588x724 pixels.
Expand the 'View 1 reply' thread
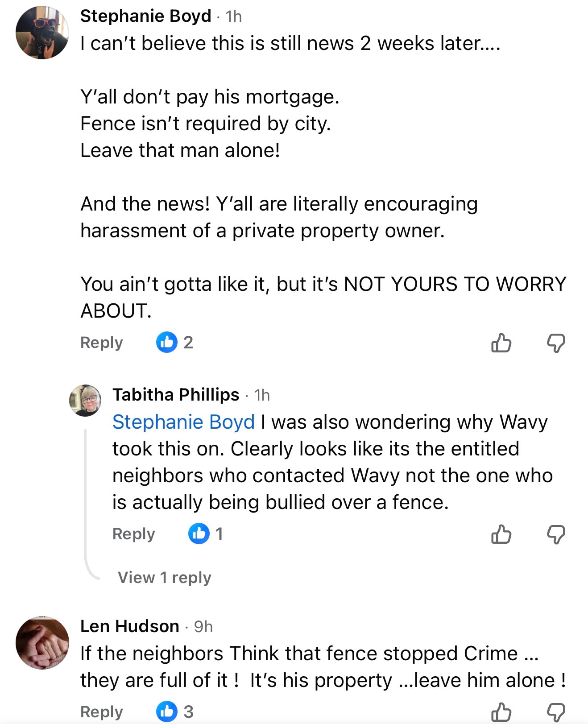pyautogui.click(x=164, y=577)
